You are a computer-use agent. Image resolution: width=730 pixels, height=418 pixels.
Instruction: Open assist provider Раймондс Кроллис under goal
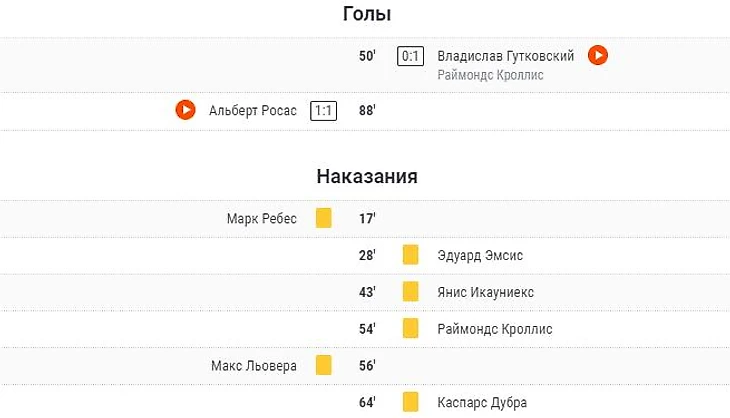pos(490,75)
